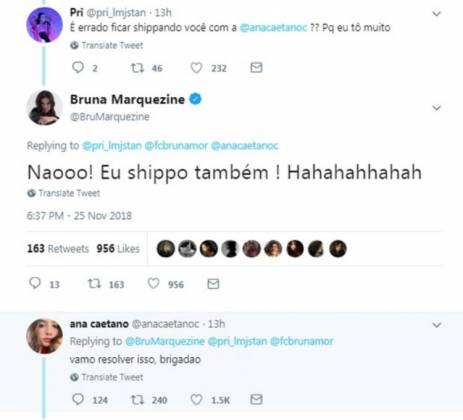Retweet Bruna Marquezine's tweet
Screen dimensions: 463x420
[94, 284]
